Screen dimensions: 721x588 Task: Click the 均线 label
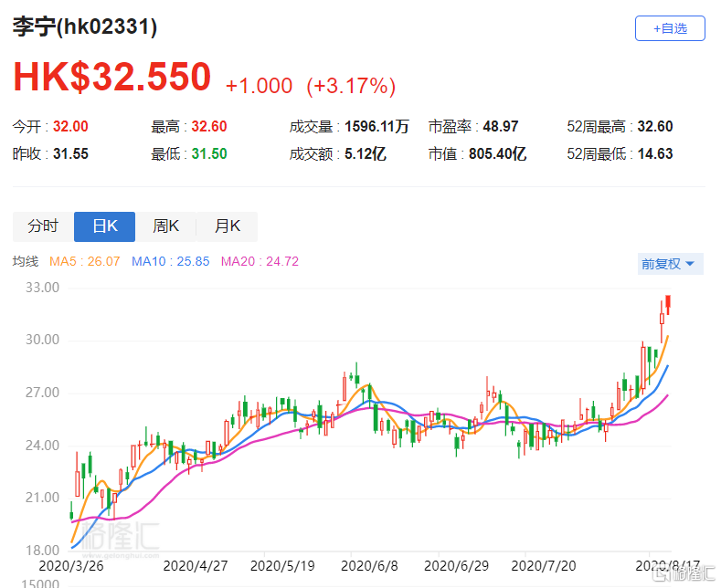click(26, 262)
